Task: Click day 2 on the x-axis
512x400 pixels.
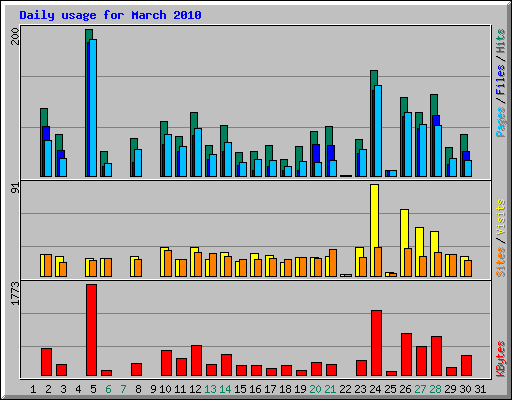Action: tap(48, 389)
